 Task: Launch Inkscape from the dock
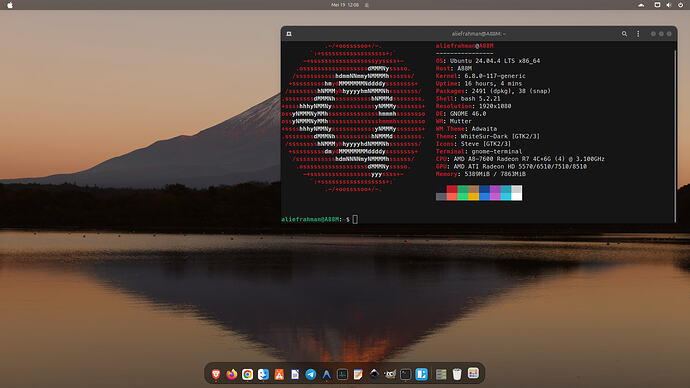click(x=374, y=374)
